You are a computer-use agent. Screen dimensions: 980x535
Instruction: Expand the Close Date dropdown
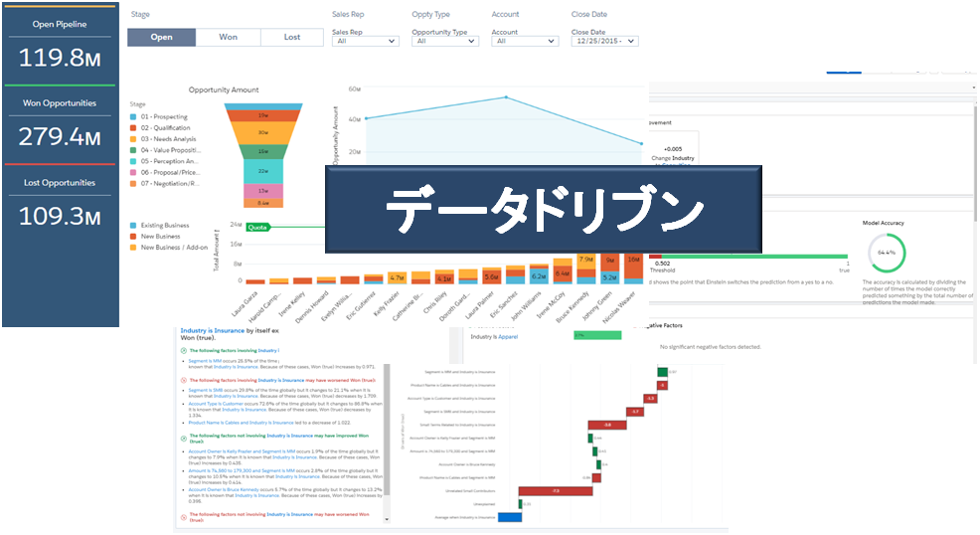pos(604,41)
